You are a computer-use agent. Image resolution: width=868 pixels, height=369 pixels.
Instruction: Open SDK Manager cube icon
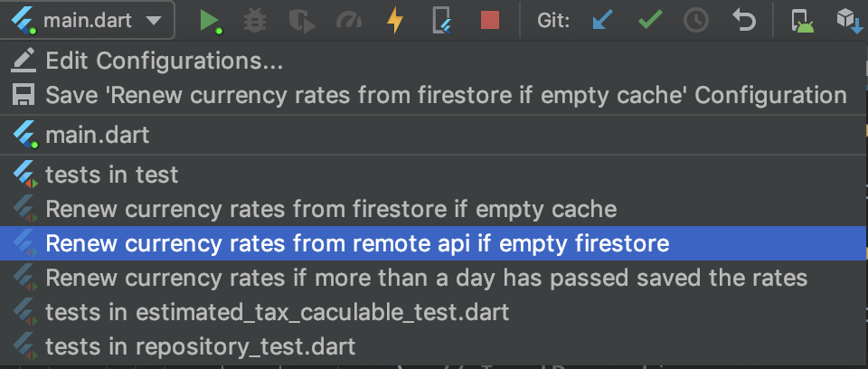click(x=850, y=21)
